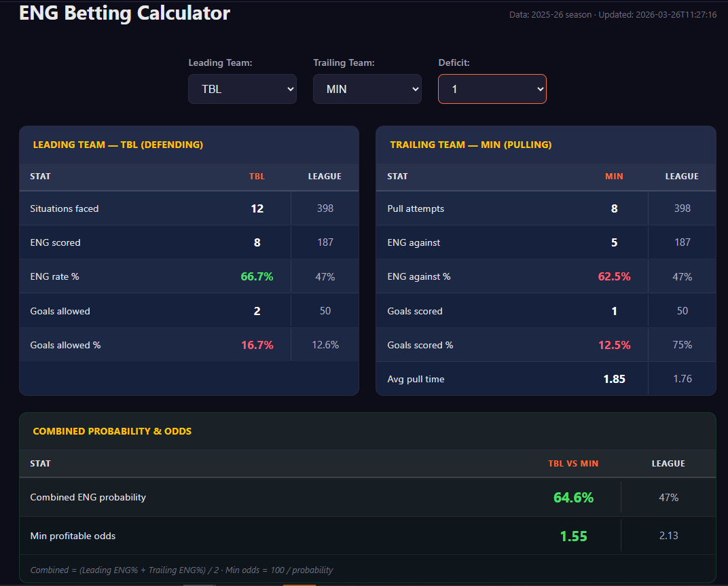This screenshot has height=586, width=728.
Task: Click the league "47%" in ENG against % row
Action: [x=682, y=277]
